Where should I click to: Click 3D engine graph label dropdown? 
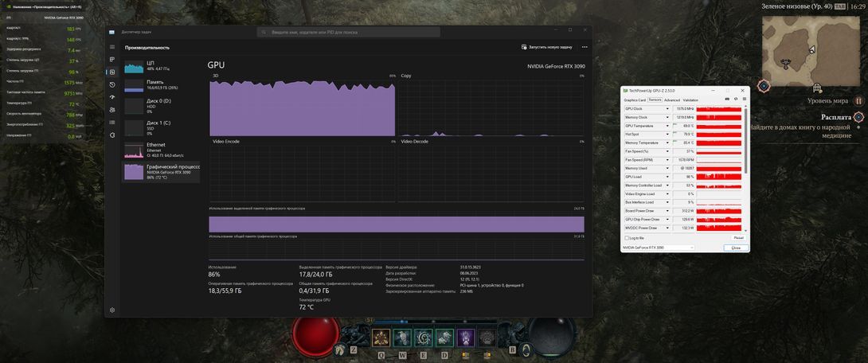pyautogui.click(x=216, y=76)
